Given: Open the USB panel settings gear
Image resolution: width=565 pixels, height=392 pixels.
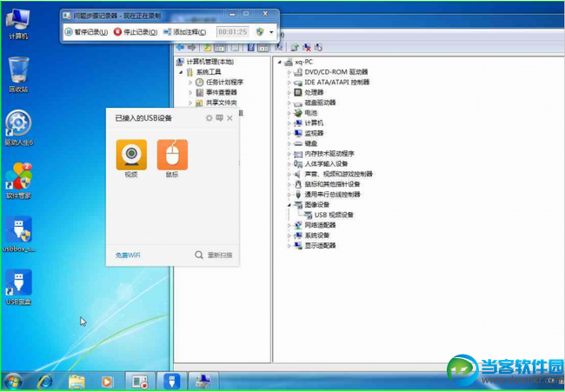Looking at the screenshot, I should point(209,118).
